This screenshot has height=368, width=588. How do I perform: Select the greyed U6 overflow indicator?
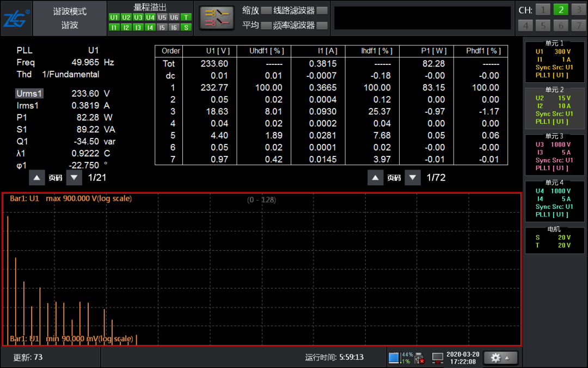click(x=174, y=17)
